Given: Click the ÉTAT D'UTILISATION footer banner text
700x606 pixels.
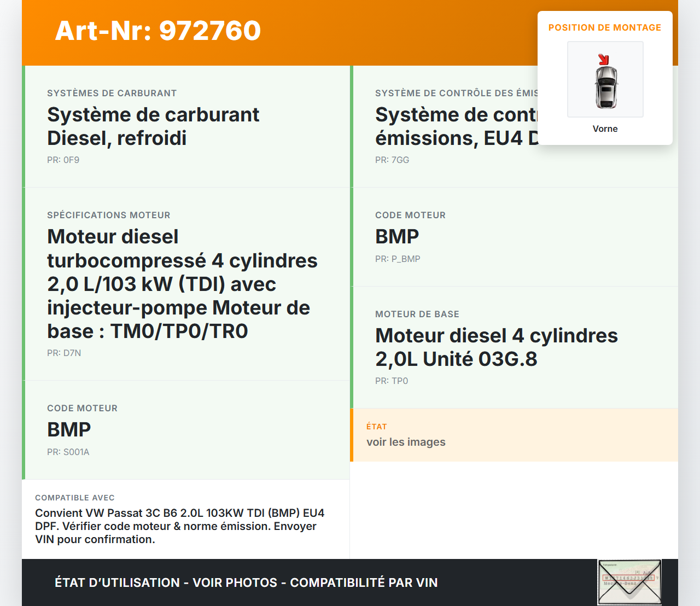Looking at the screenshot, I should (x=246, y=582).
